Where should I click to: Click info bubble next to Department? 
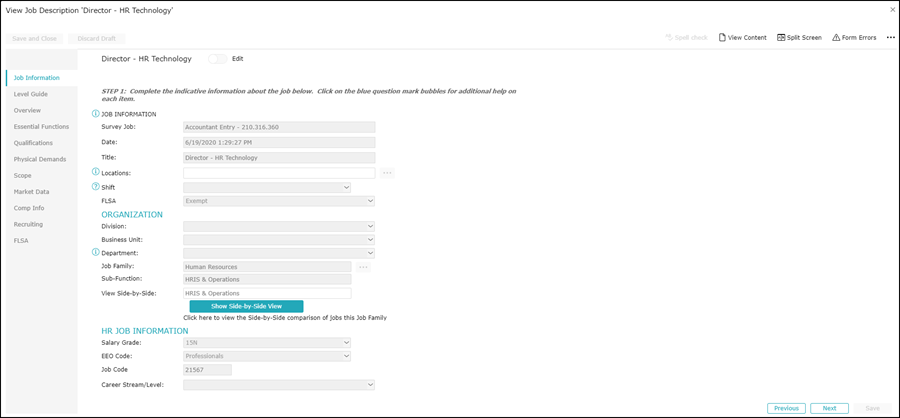point(96,252)
